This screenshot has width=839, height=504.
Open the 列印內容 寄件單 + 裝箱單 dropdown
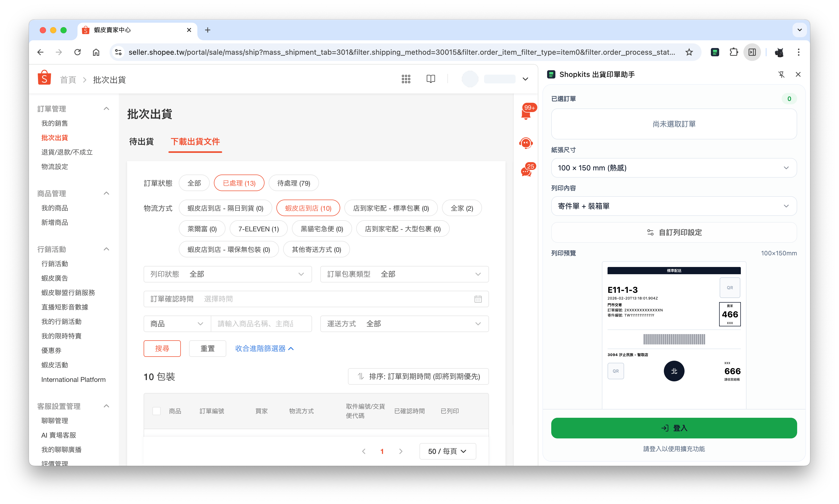[674, 206]
